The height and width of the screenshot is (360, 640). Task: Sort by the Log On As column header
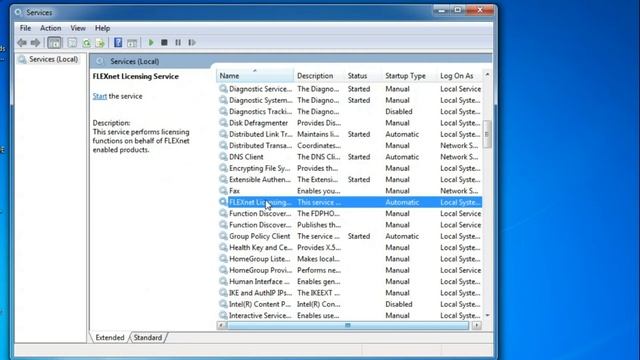[460, 76]
